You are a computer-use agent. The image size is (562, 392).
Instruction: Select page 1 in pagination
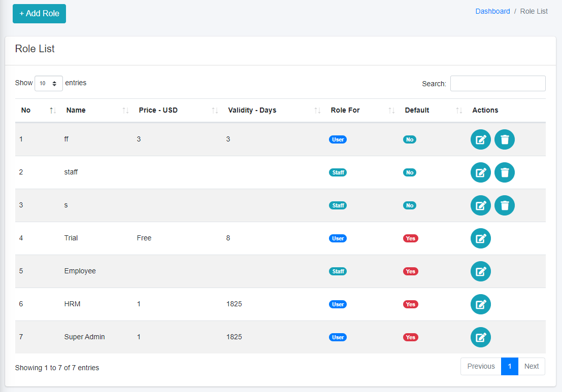[509, 366]
